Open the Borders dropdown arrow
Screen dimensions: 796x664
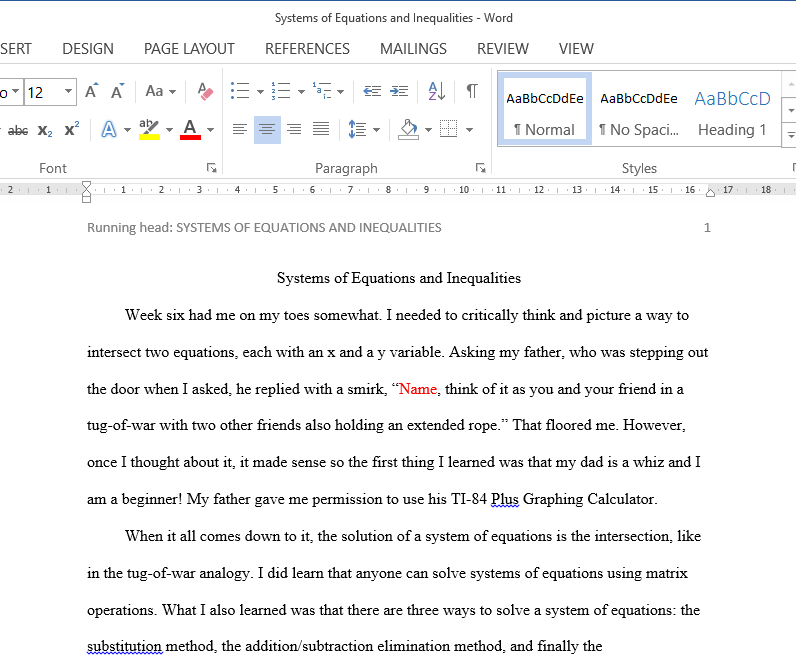pos(470,130)
